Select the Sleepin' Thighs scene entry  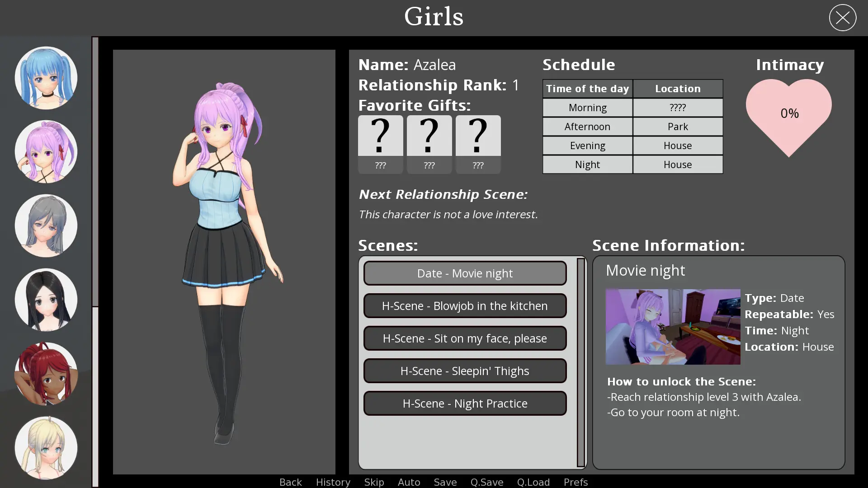(x=465, y=371)
